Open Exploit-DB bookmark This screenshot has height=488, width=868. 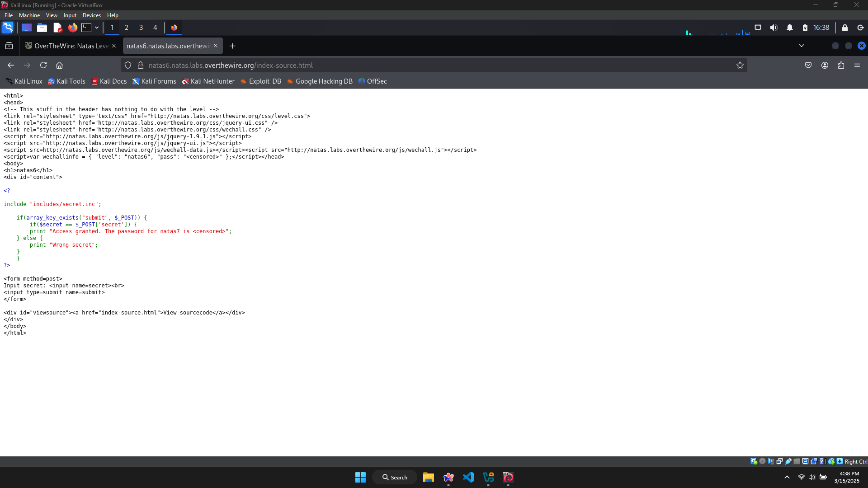pos(260,81)
